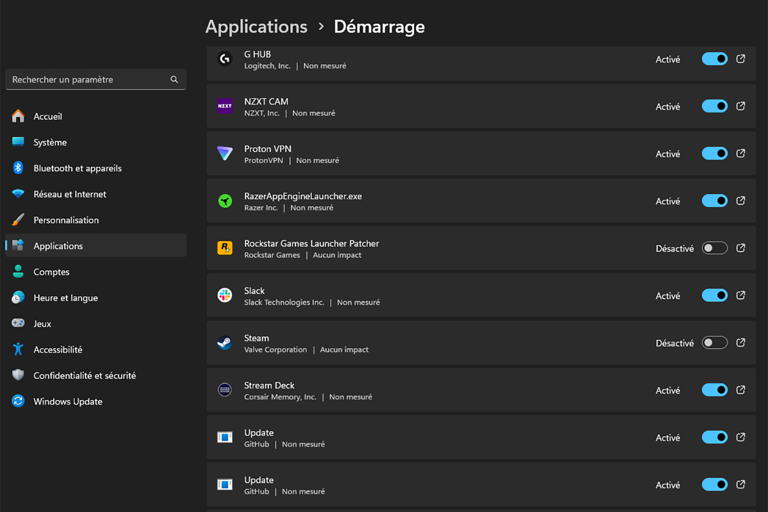Viewport: 768px width, 512px height.
Task: Click the Corsair Memory, Inc. publisher text
Action: point(280,397)
